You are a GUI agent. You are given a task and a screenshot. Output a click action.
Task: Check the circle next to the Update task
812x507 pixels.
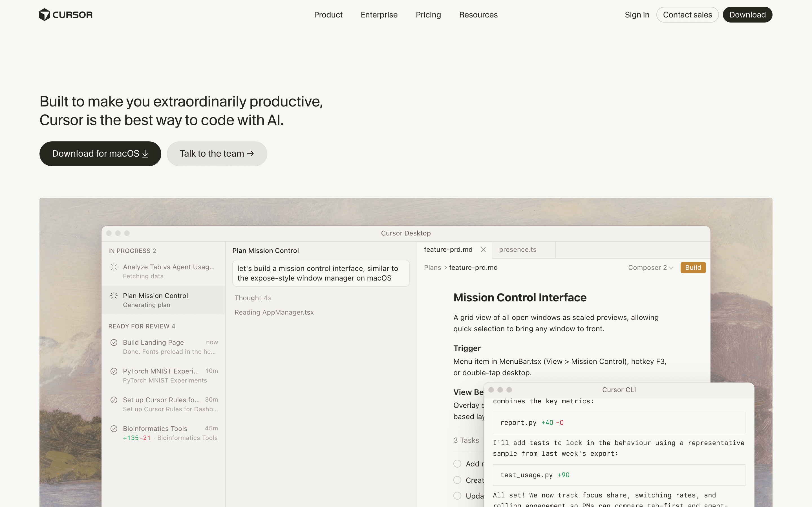[x=457, y=496]
